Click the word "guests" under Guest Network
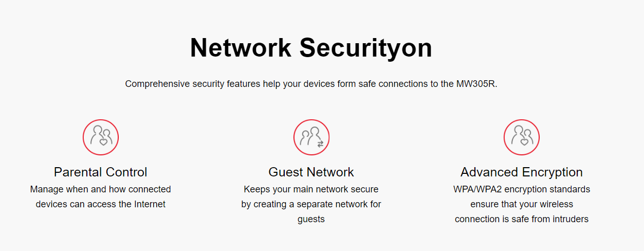 coord(311,219)
